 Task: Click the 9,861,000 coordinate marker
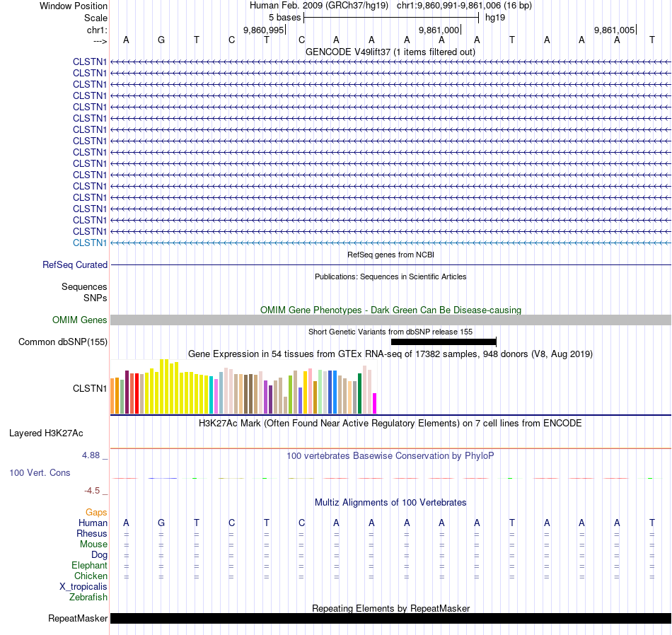tap(439, 30)
